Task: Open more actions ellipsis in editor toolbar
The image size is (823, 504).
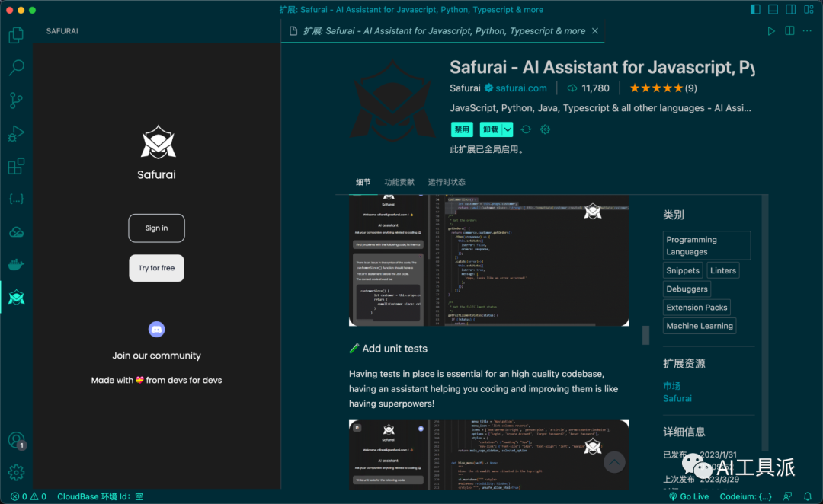Action: click(807, 31)
